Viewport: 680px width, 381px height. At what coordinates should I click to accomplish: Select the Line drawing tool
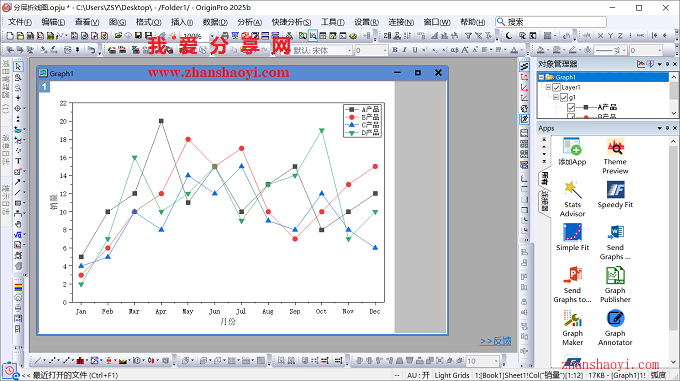[x=18, y=192]
